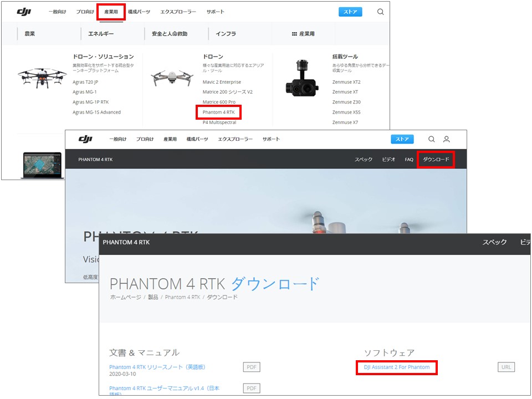The image size is (532, 399).
Task: Select 産業用 in the top window navigation bar
Action: (111, 12)
